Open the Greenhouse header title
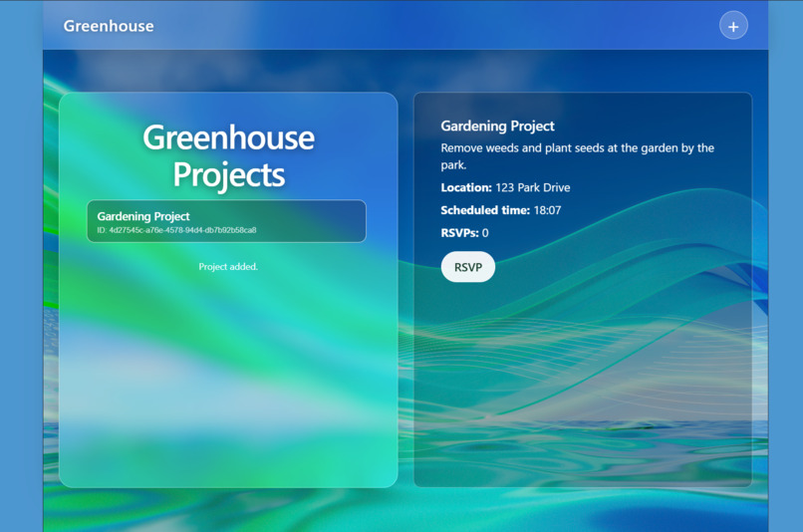803x532 pixels. point(109,26)
